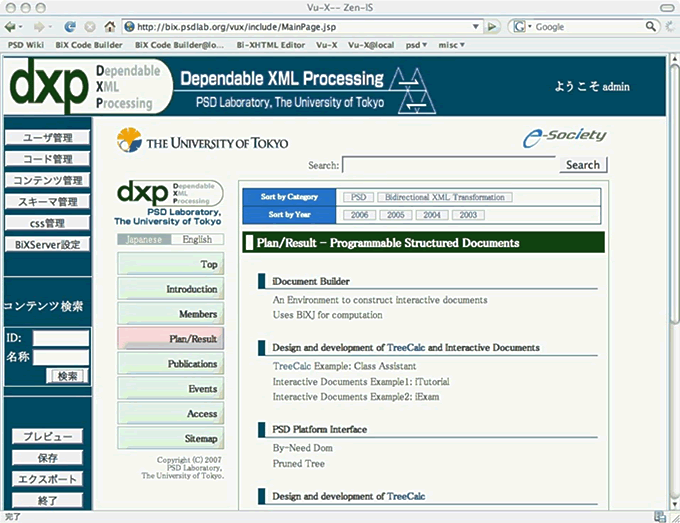Open the Members navigation item

[x=170, y=314]
